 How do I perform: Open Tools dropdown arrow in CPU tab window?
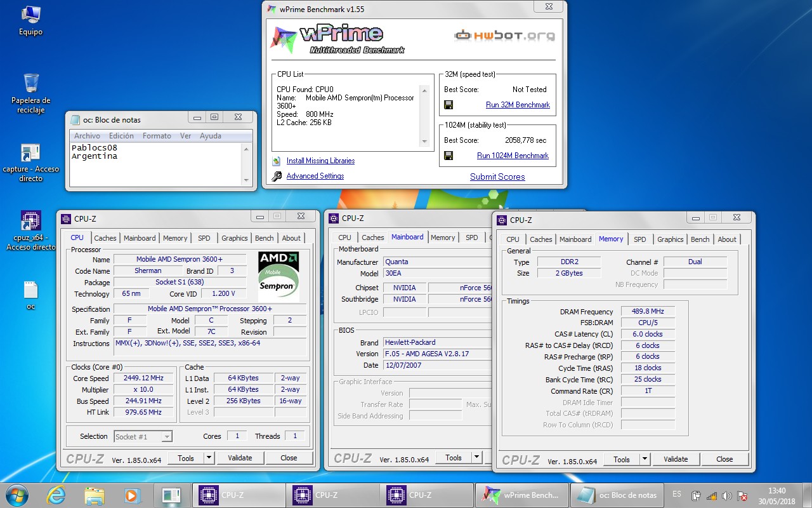tap(209, 458)
